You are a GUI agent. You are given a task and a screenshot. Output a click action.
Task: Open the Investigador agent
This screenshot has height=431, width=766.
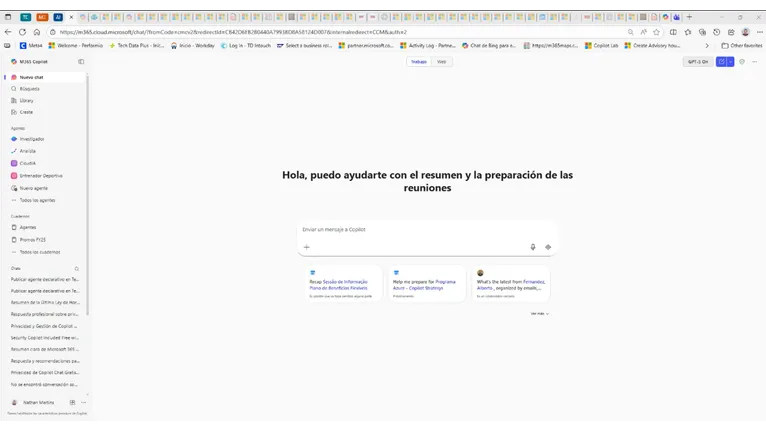point(32,139)
